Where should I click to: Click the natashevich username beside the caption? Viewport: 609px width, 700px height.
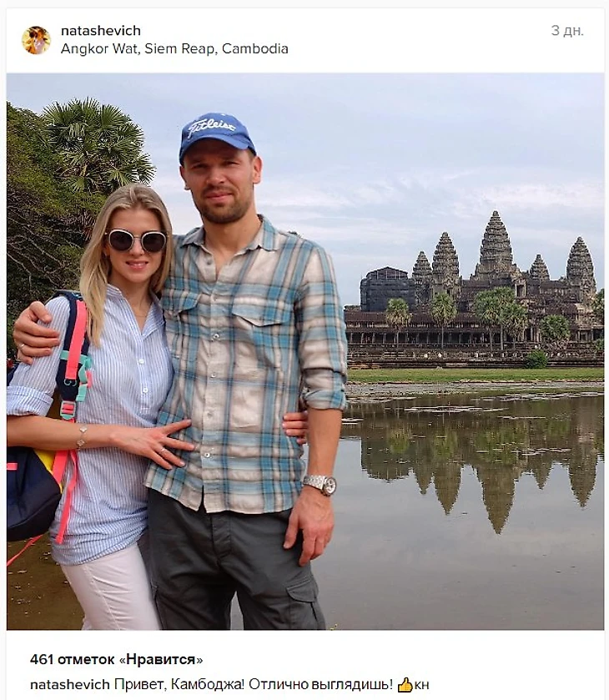70,684
